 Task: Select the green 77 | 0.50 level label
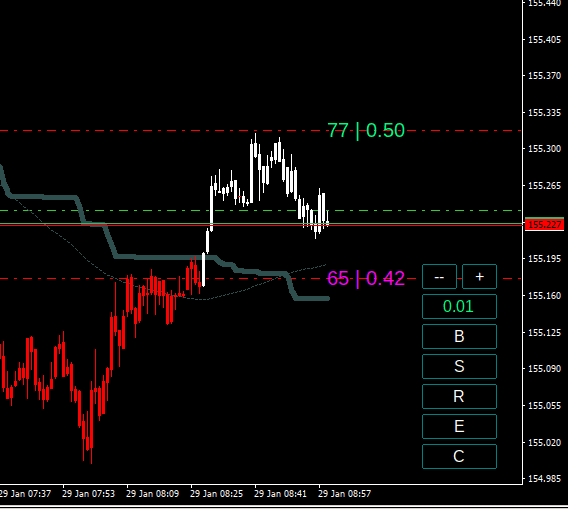[x=366, y=130]
